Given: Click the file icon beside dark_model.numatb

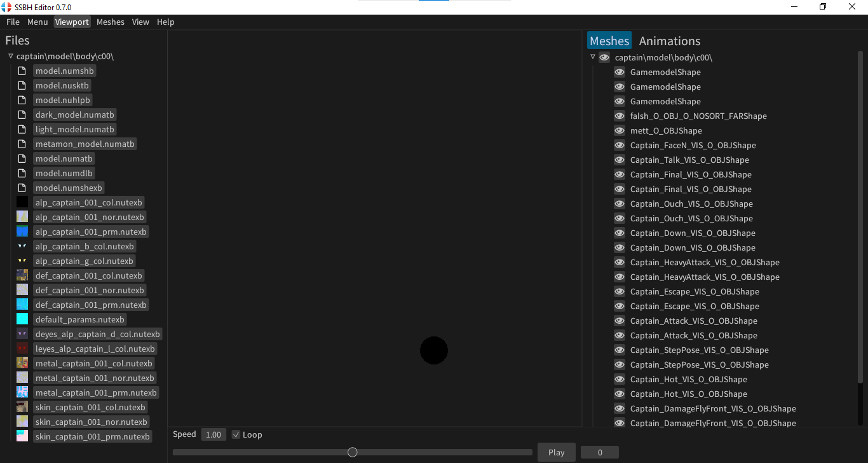Looking at the screenshot, I should coord(22,114).
